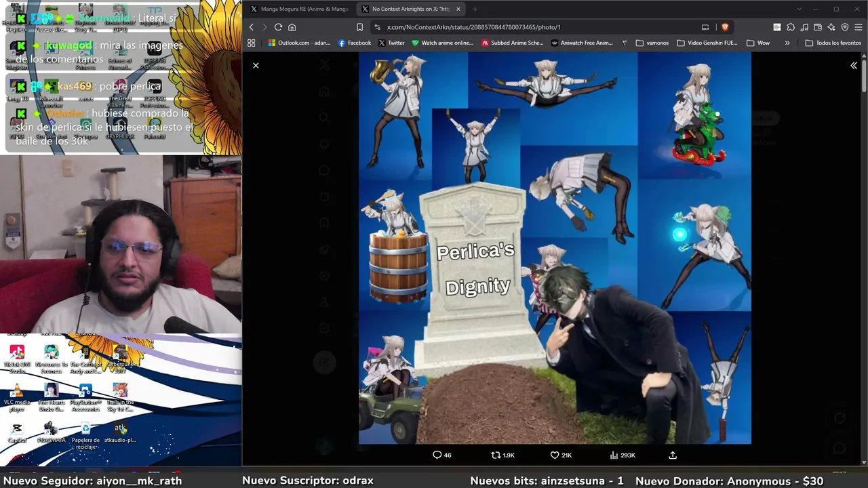The height and width of the screenshot is (488, 868).
Task: Collapse the side panel with double chevron
Action: point(854,66)
